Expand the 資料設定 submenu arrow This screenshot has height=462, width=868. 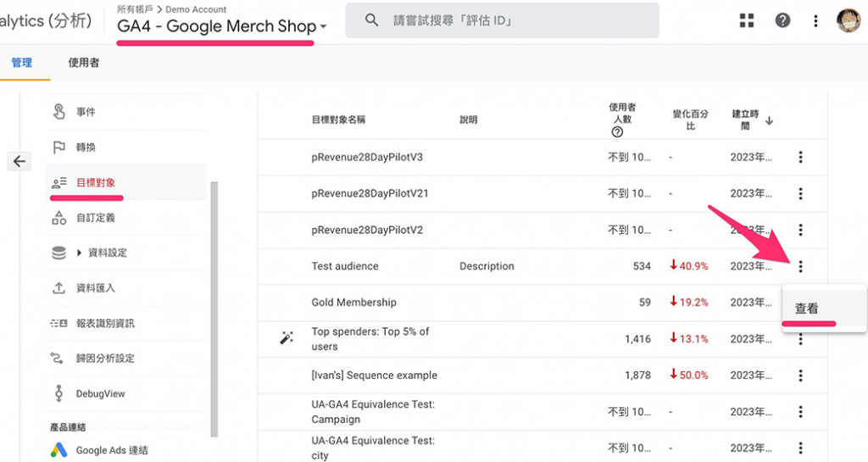coord(80,253)
